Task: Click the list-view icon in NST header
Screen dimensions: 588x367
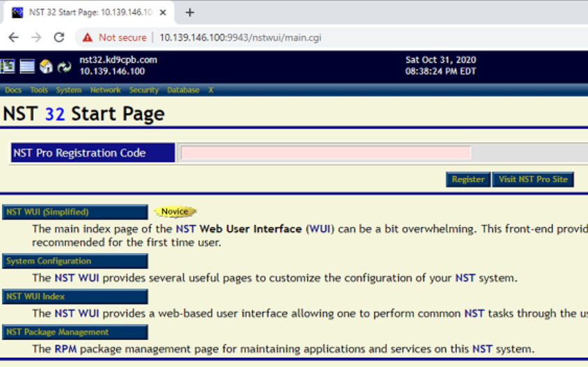Action: [x=27, y=66]
